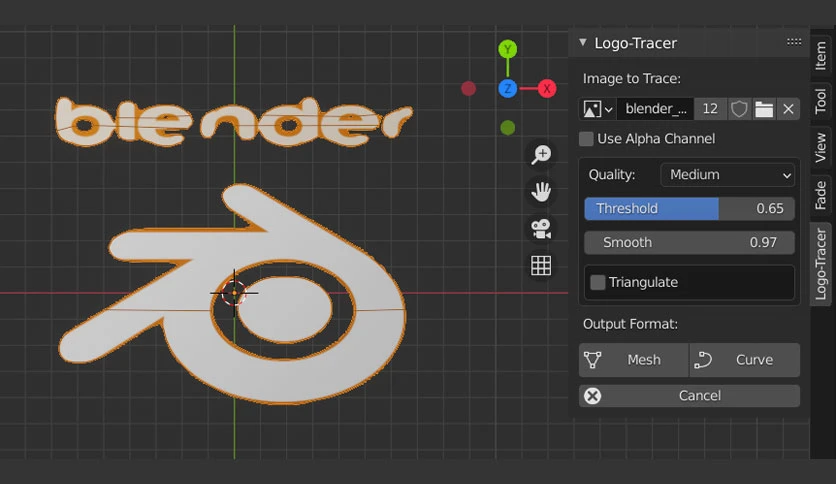Enable the Triangulate checkbox
The width and height of the screenshot is (836, 484).
[598, 282]
